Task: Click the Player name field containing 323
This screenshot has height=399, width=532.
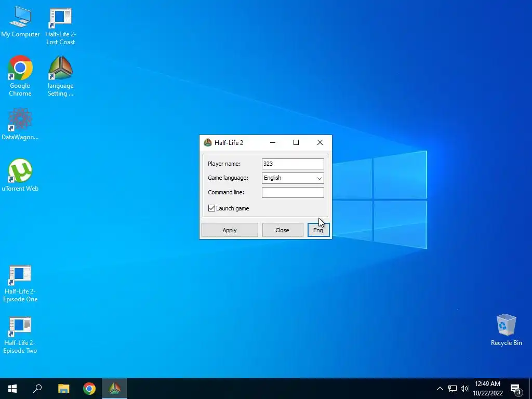Action: pyautogui.click(x=293, y=164)
